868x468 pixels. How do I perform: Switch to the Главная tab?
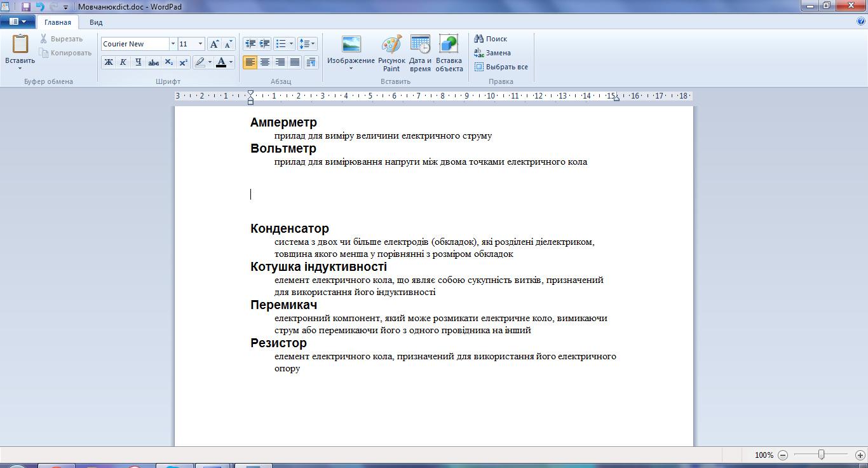58,22
